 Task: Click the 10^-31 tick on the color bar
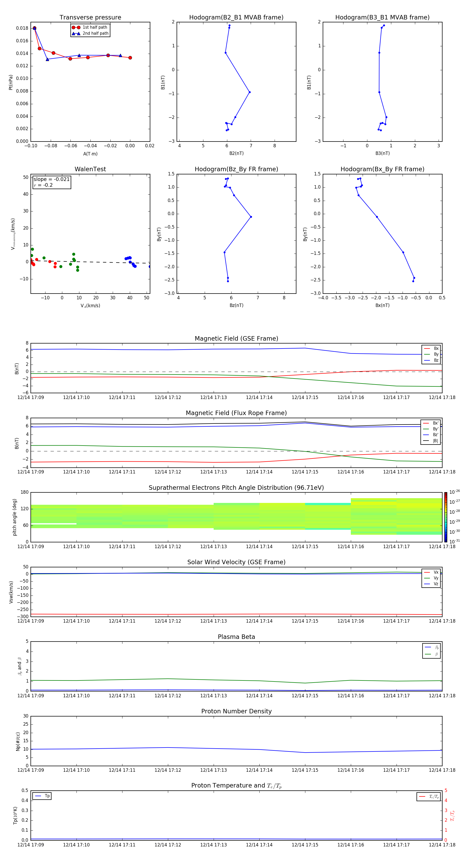(455, 542)
